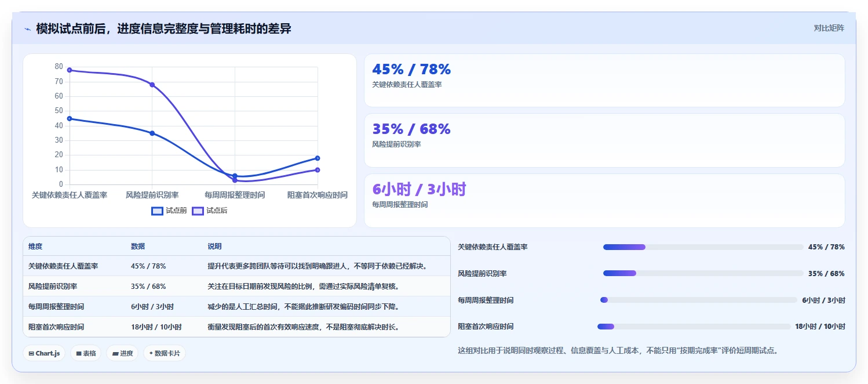Click chart x-axis label 风险提前识别率
Viewport: 868px width, 384px height.
coord(152,195)
